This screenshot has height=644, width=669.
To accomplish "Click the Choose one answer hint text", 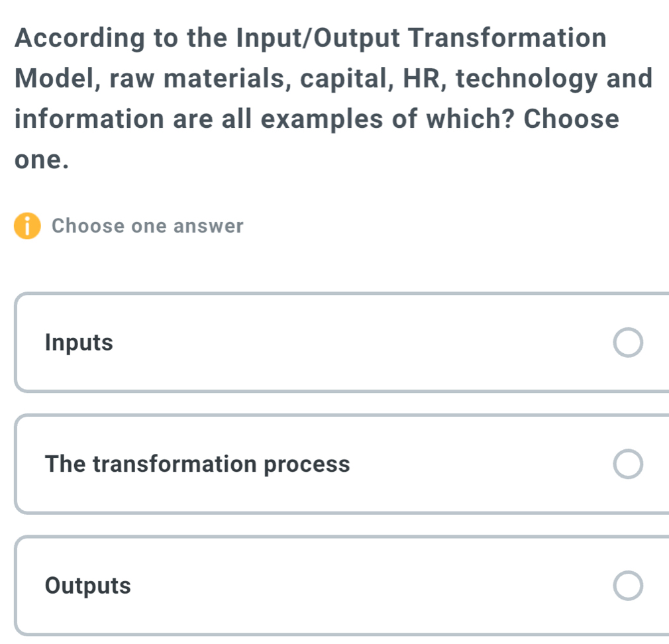I will 148,226.
